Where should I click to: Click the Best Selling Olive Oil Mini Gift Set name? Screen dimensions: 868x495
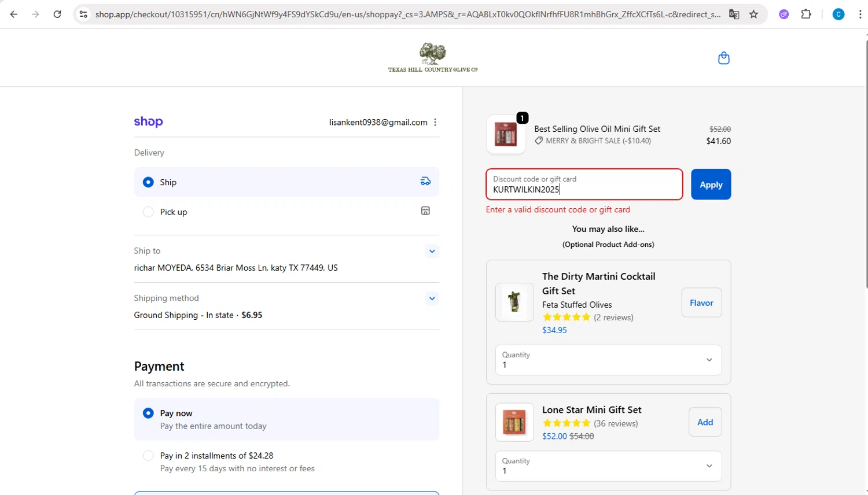point(597,129)
